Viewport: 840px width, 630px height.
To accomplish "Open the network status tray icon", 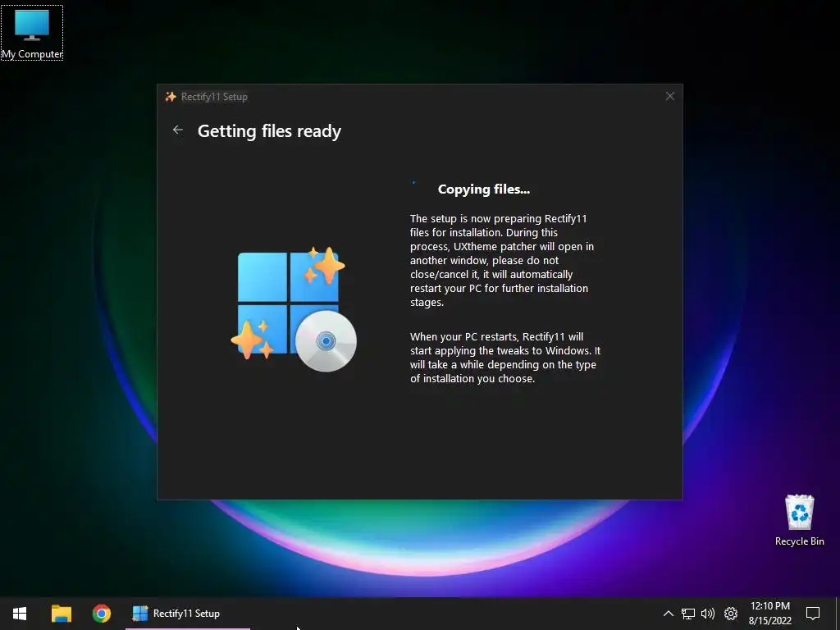I will click(688, 614).
